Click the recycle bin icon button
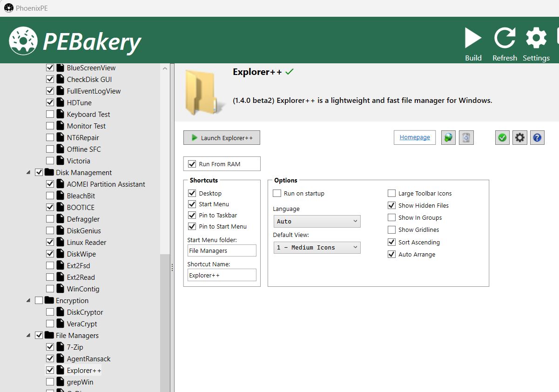 (466, 138)
